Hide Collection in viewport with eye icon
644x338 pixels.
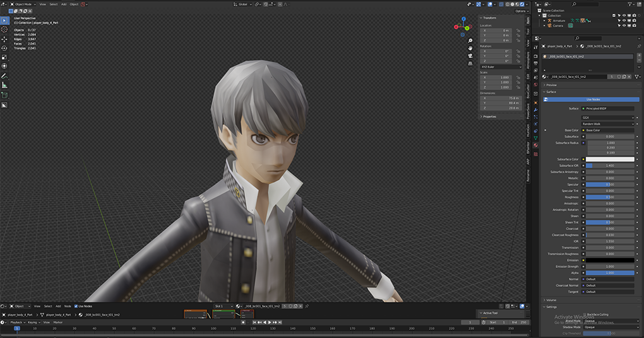coord(624,16)
